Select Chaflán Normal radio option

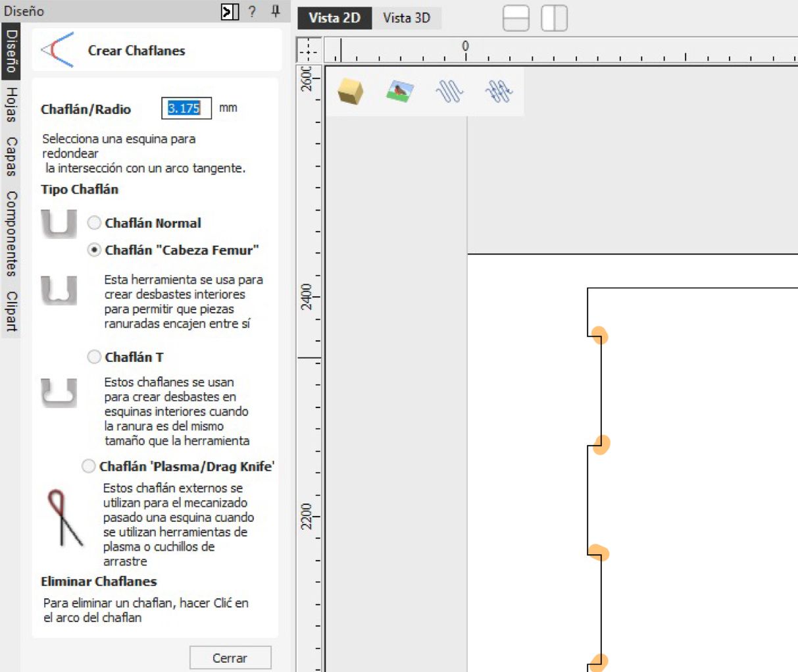[x=94, y=223]
